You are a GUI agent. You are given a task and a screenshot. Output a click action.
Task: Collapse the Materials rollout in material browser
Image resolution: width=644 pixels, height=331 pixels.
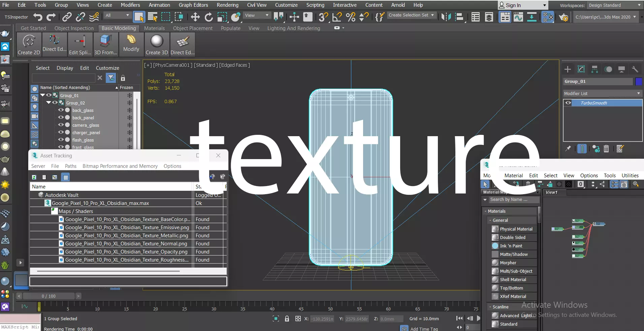point(486,211)
